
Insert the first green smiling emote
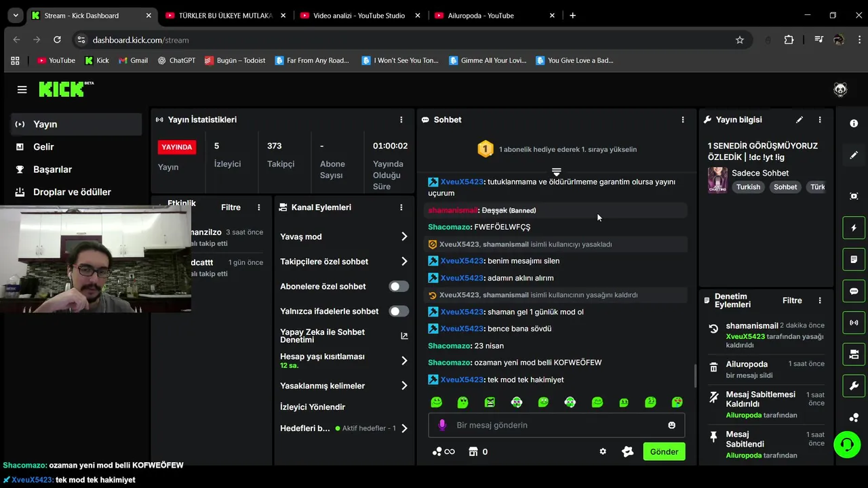[x=436, y=403]
